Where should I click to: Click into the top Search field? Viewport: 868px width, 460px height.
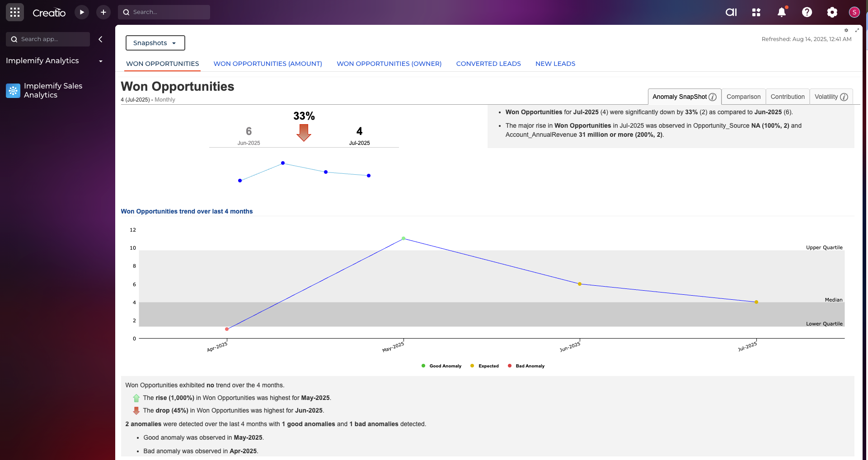click(x=164, y=12)
